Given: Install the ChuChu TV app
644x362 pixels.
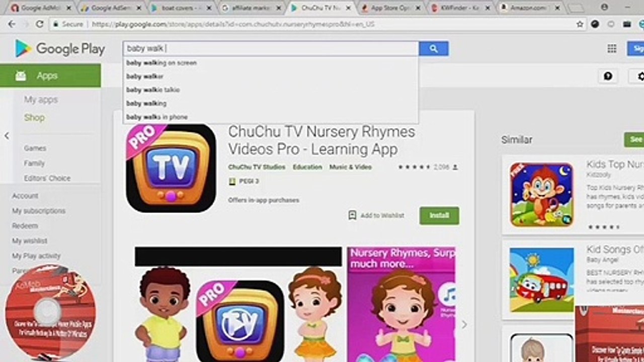Looking at the screenshot, I should 439,216.
